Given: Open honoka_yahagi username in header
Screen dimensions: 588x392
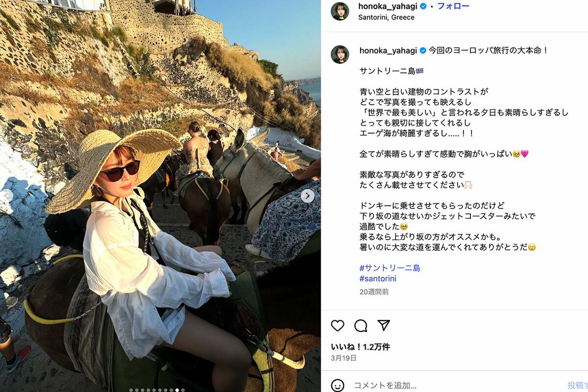Looking at the screenshot, I should point(388,6).
